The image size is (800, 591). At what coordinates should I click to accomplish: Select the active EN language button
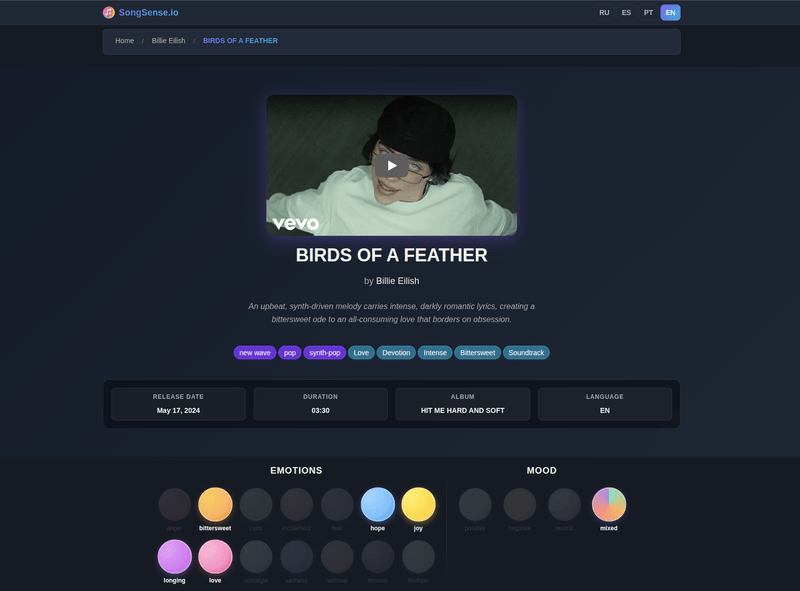670,13
